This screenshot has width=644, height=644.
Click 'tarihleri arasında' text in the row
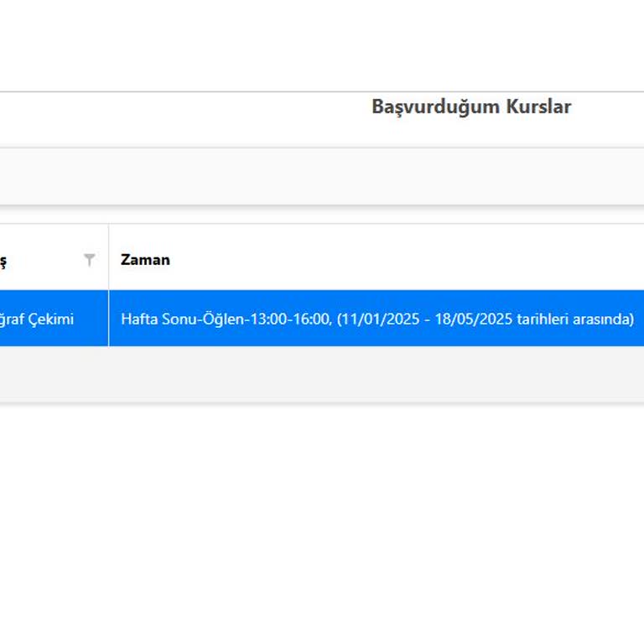pyautogui.click(x=577, y=319)
